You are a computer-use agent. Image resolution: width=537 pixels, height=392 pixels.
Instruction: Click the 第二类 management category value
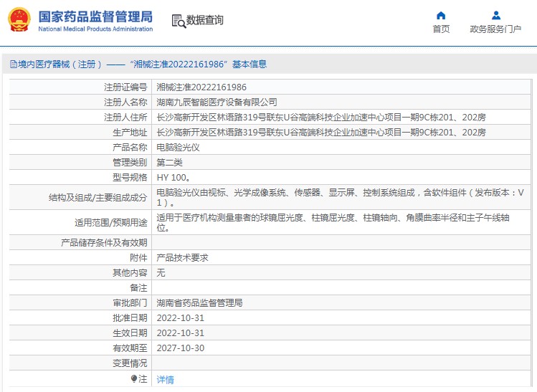(169, 163)
